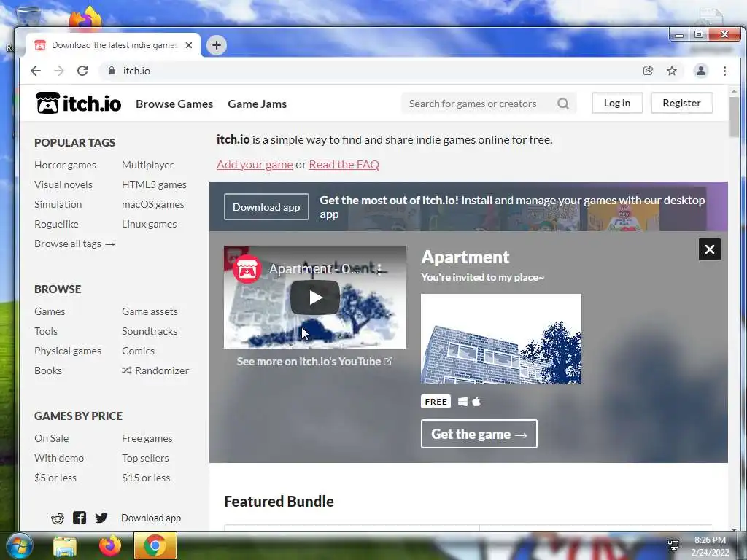This screenshot has height=560, width=747.
Task: Select the Horror games tag
Action: point(65,165)
